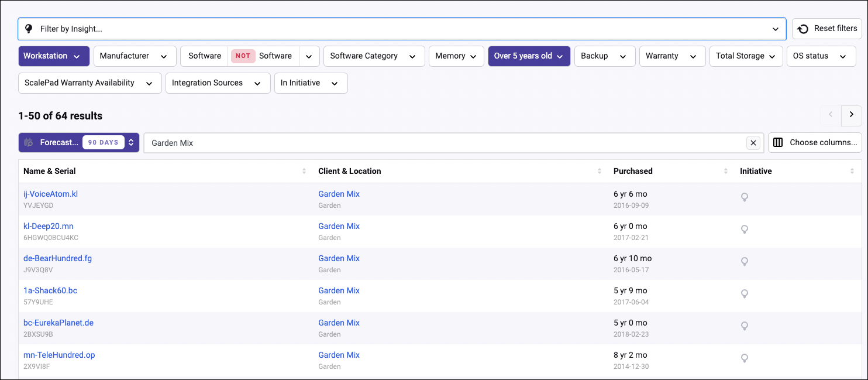Click the Choose columns button
Screen dimensions: 868x380
click(x=815, y=142)
